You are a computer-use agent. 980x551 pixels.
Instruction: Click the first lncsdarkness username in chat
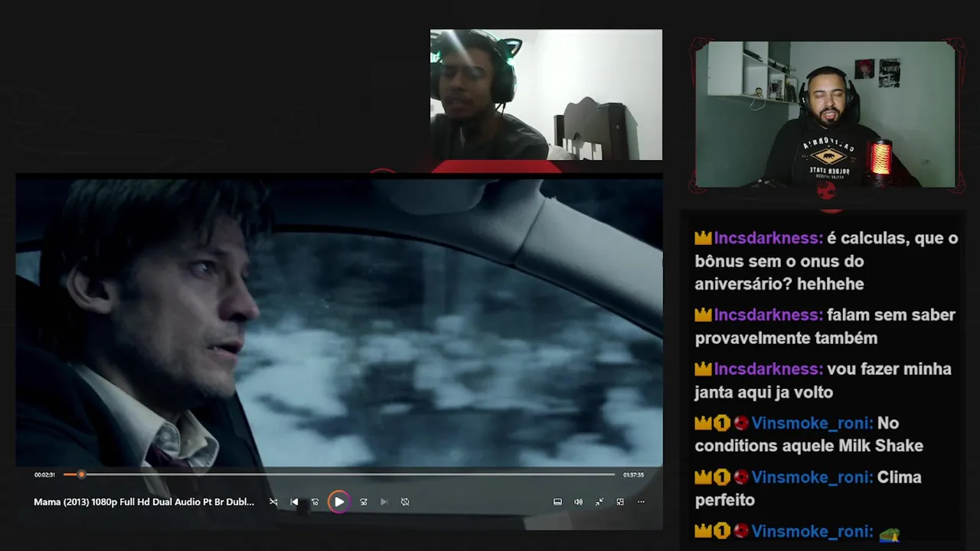tap(768, 239)
